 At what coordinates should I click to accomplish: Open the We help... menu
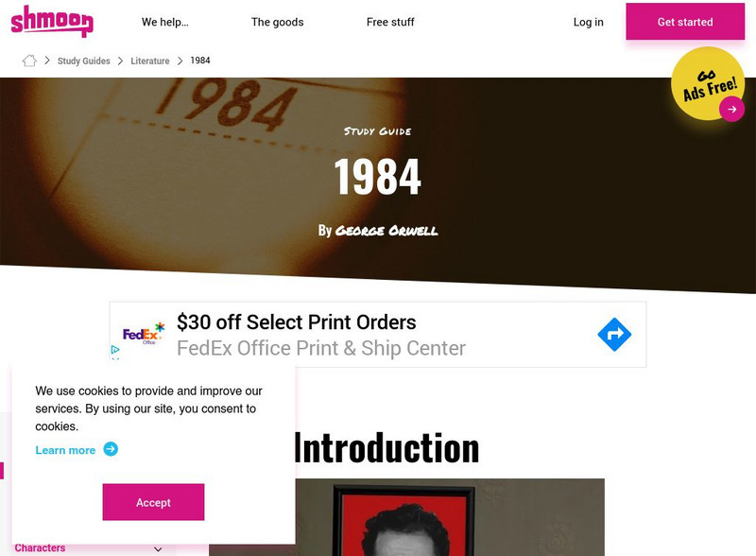point(165,22)
